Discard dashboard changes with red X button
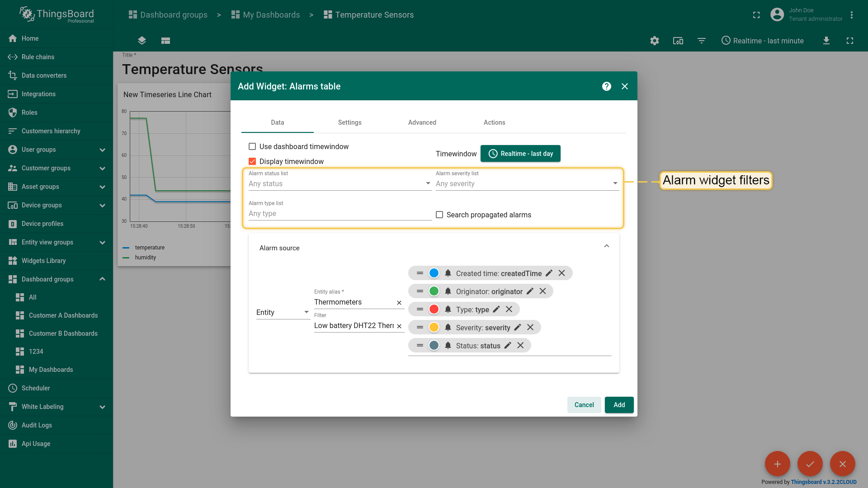The image size is (868, 488). (843, 464)
